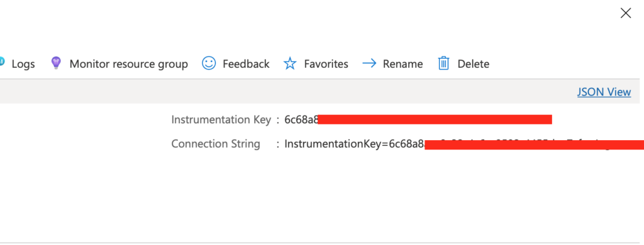
Task: Click the Instrumentation Key field label
Action: point(221,120)
